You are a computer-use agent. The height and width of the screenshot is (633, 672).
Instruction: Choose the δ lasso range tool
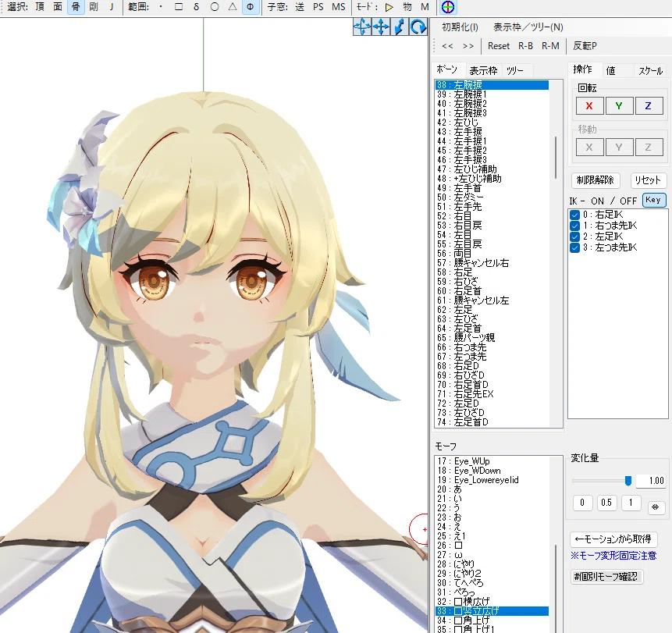point(196,7)
